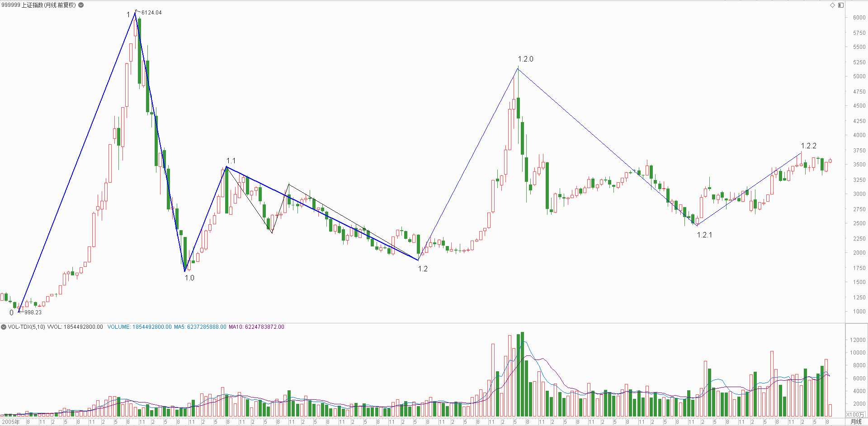Toggle the side panel layout icon
This screenshot has height=426, width=868.
(840, 5)
